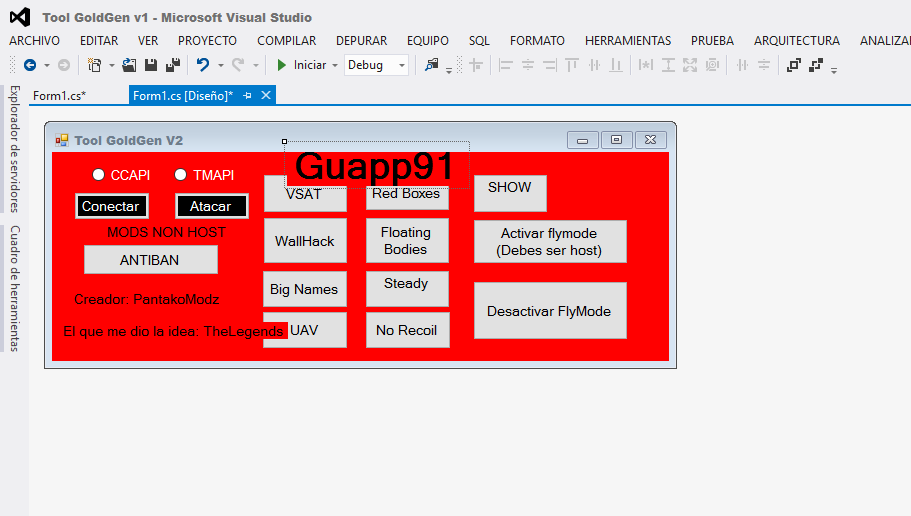Select the ANTIBAN button
911x516 pixels.
click(150, 260)
